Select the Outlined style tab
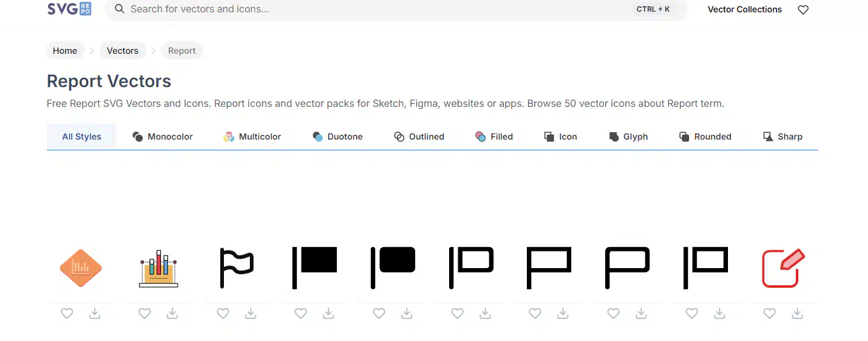Viewport: 868px width, 341px height. [419, 137]
